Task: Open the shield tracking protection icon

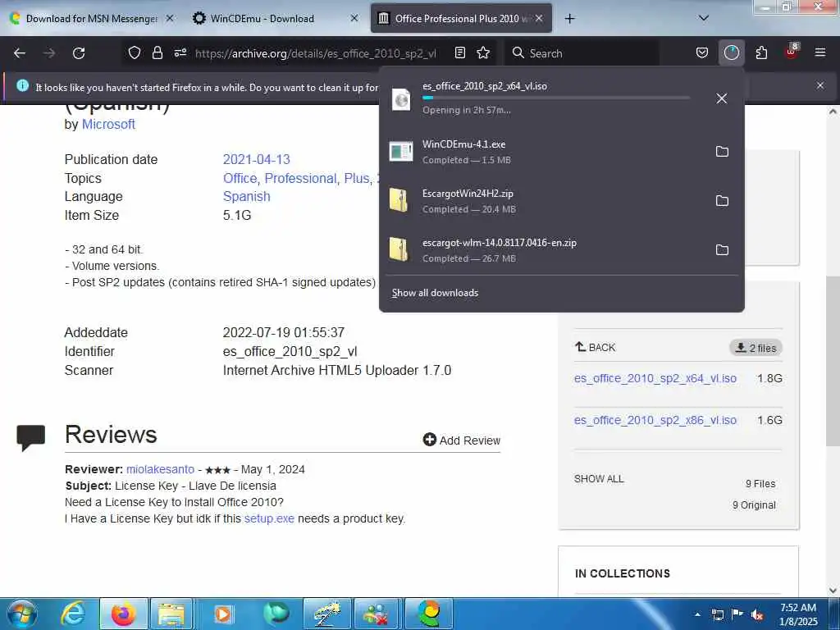Action: coord(135,52)
